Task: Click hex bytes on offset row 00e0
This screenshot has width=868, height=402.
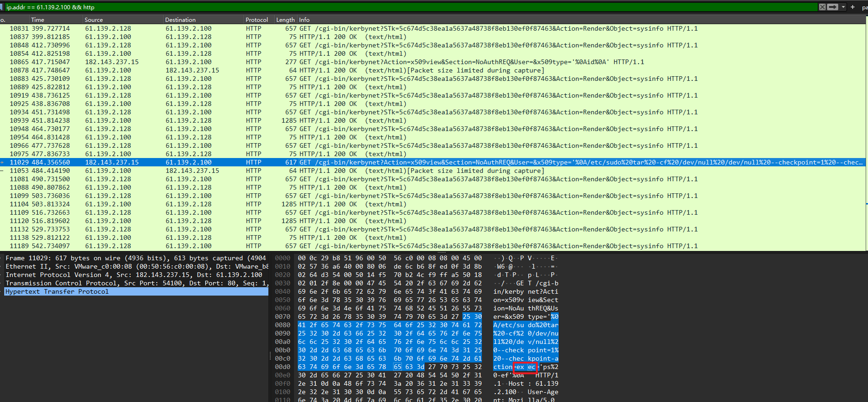Action: point(390,375)
